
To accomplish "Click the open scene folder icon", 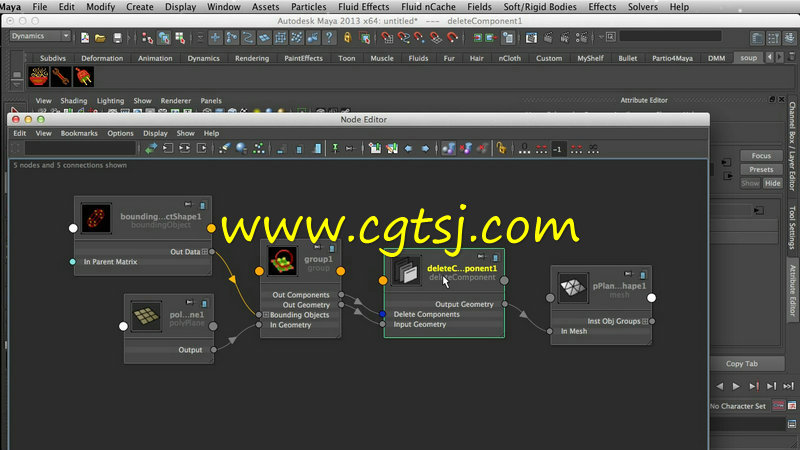I will point(101,38).
